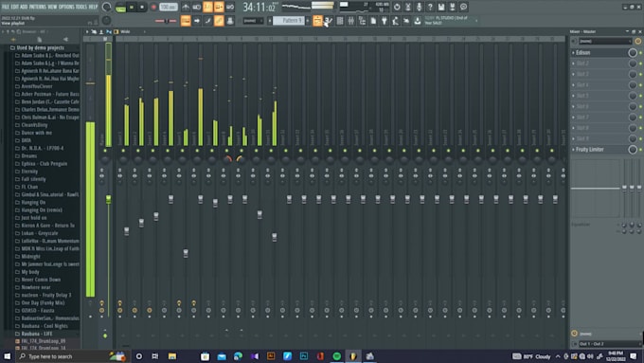Click the play button in the transport bar
The height and width of the screenshot is (363, 644).
[132, 7]
